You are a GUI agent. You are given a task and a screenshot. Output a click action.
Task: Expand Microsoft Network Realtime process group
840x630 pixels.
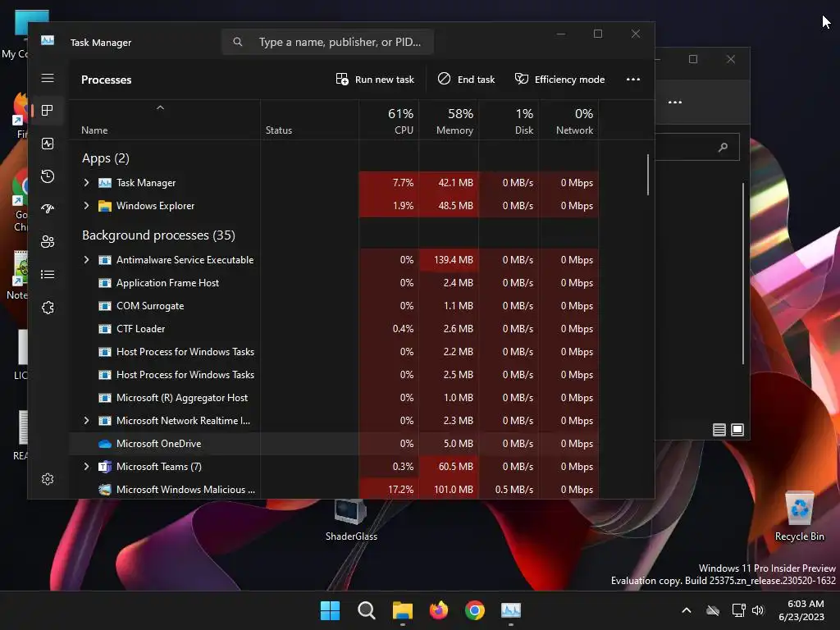[86, 421]
